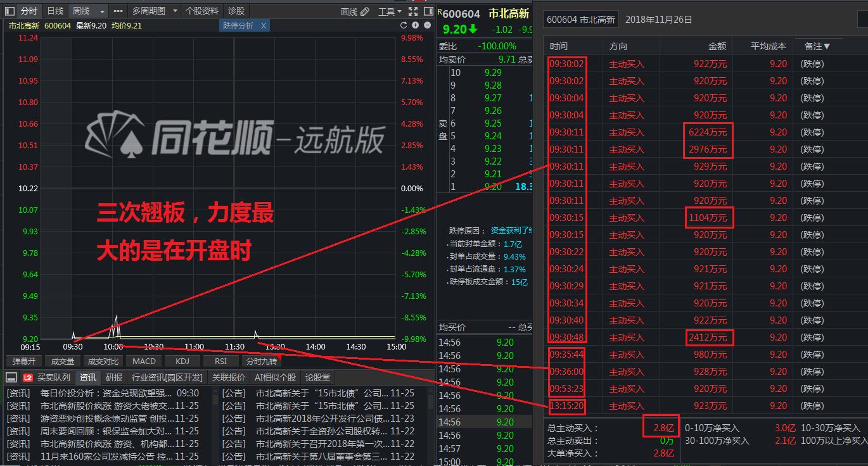Toggle the 分时九转 indicator
The width and height of the screenshot is (868, 466).
click(262, 362)
